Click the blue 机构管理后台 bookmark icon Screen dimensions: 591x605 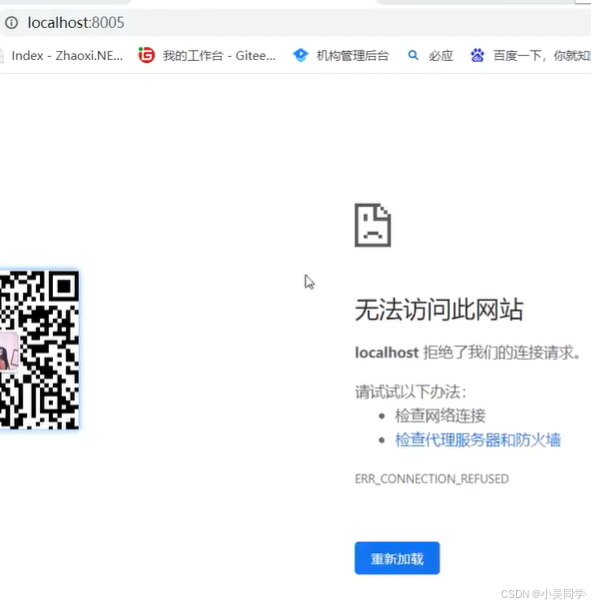[x=300, y=56]
